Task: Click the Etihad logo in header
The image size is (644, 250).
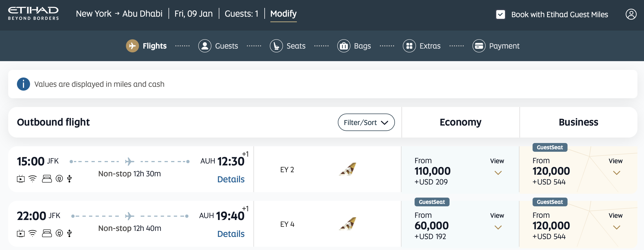Action: pyautogui.click(x=33, y=14)
